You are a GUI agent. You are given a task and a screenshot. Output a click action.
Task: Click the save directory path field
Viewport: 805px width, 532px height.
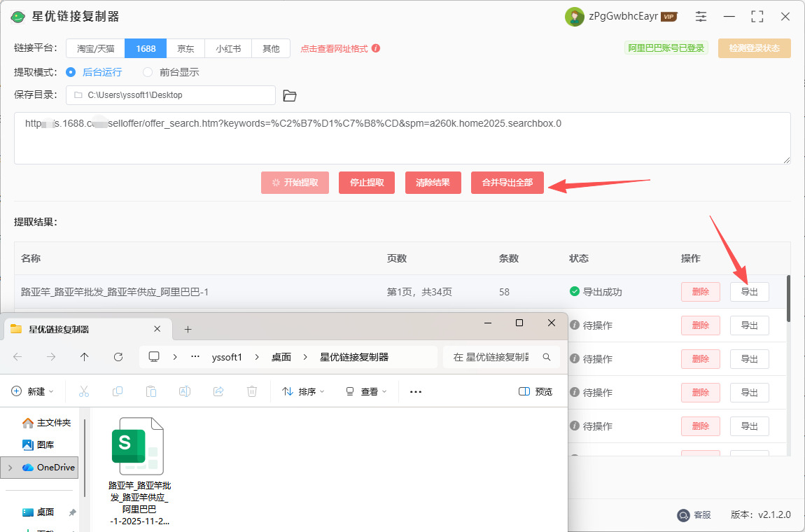[171, 95]
